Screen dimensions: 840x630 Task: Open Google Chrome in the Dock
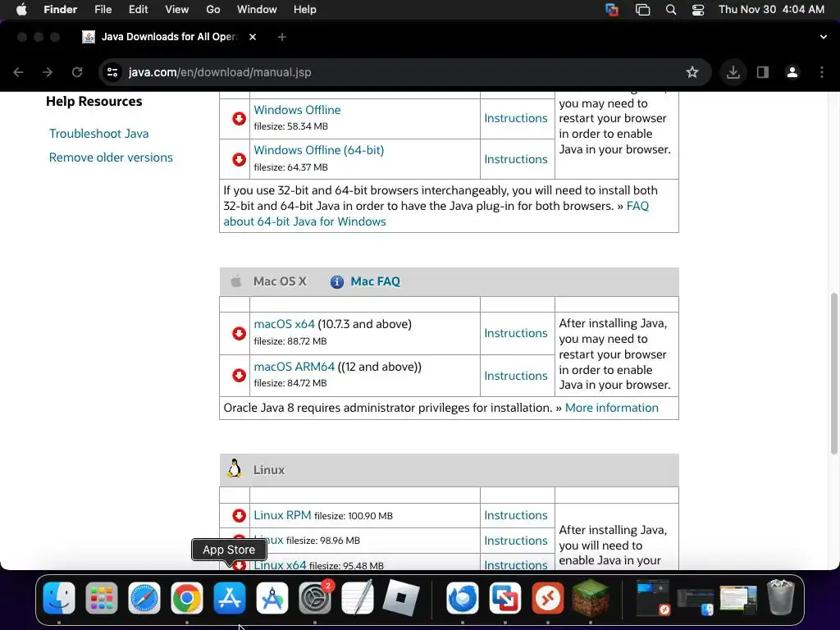coord(187,598)
